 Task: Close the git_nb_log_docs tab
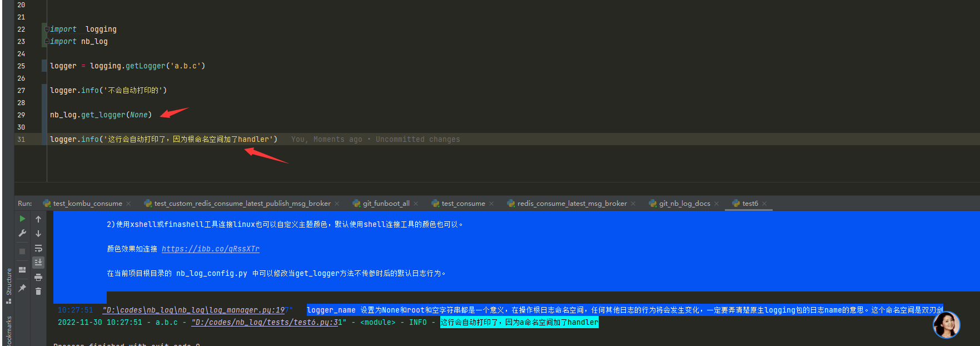717,204
